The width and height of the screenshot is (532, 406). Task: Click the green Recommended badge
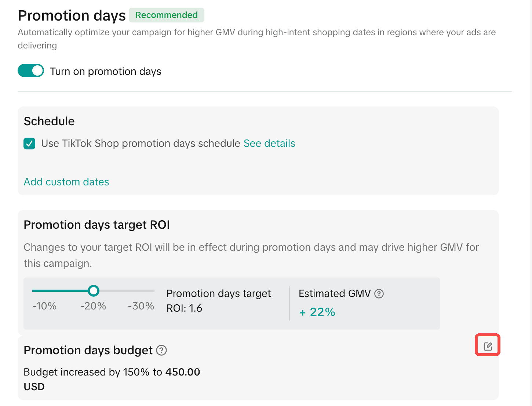pyautogui.click(x=167, y=15)
